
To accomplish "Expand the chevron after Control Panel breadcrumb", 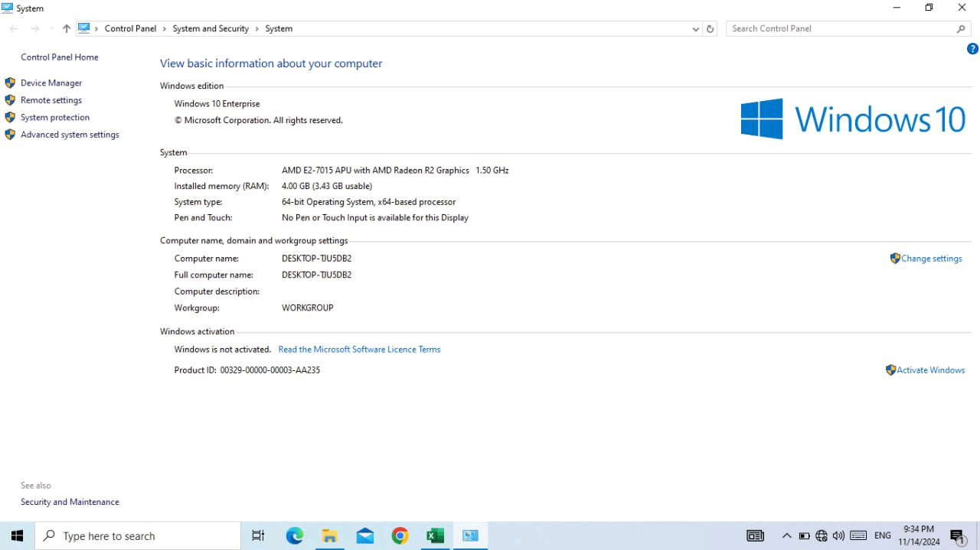I will (165, 28).
